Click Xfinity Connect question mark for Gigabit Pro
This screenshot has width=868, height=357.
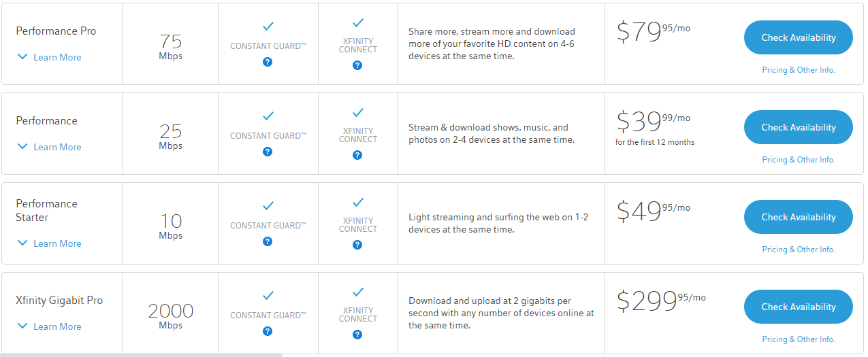(x=357, y=335)
